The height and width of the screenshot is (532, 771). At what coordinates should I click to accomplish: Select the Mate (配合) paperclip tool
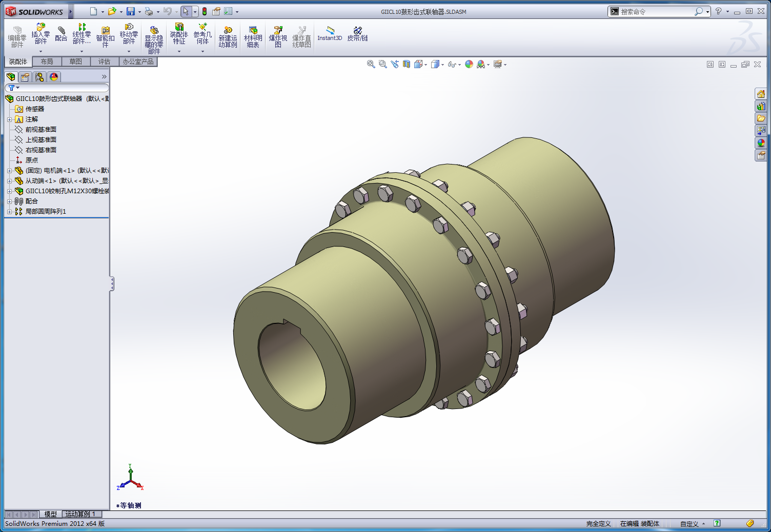pos(61,33)
